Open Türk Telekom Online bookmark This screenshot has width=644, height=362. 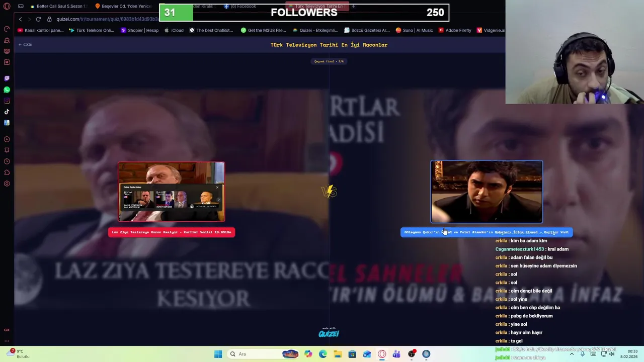point(92,30)
